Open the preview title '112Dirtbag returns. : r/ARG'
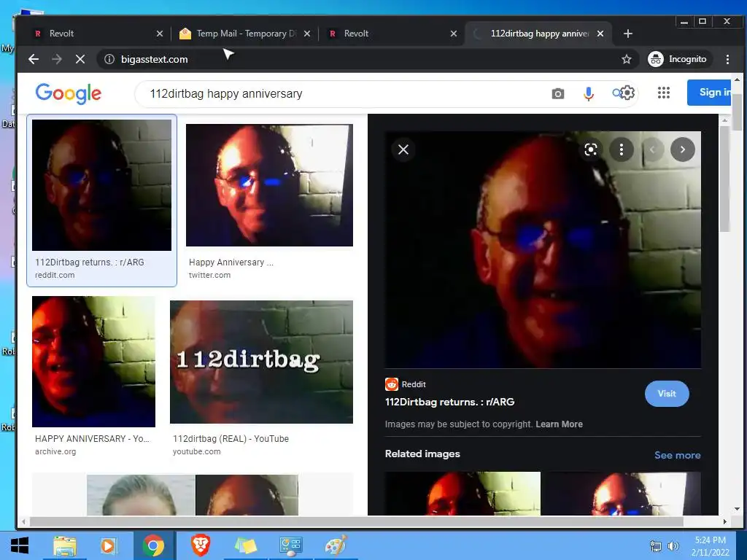Viewport: 747px width, 560px height. coord(449,402)
